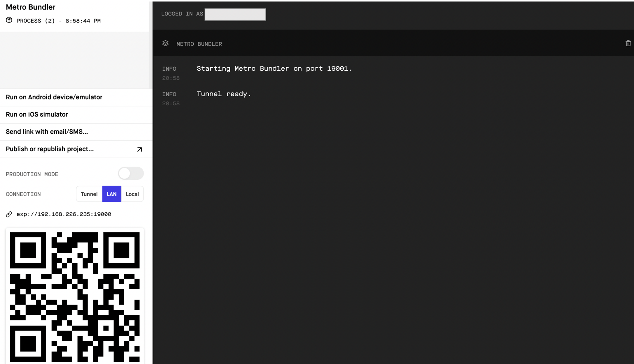Clear logs using the trash icon
This screenshot has height=364, width=634.
pyautogui.click(x=628, y=43)
